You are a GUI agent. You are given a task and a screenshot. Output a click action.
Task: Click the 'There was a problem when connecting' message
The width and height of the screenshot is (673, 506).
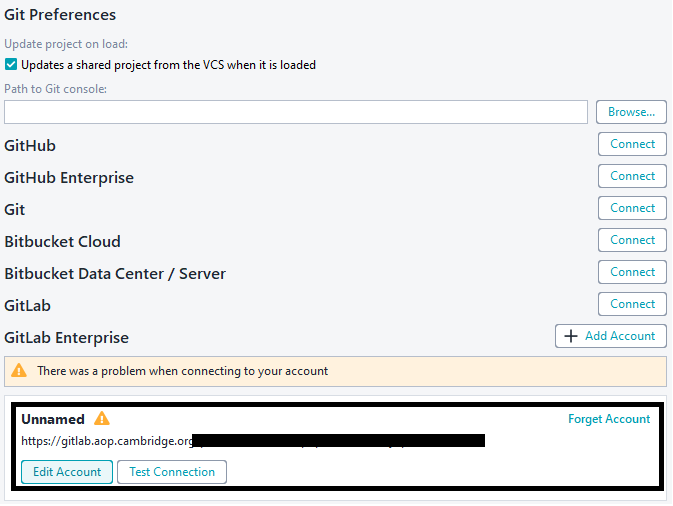[182, 371]
